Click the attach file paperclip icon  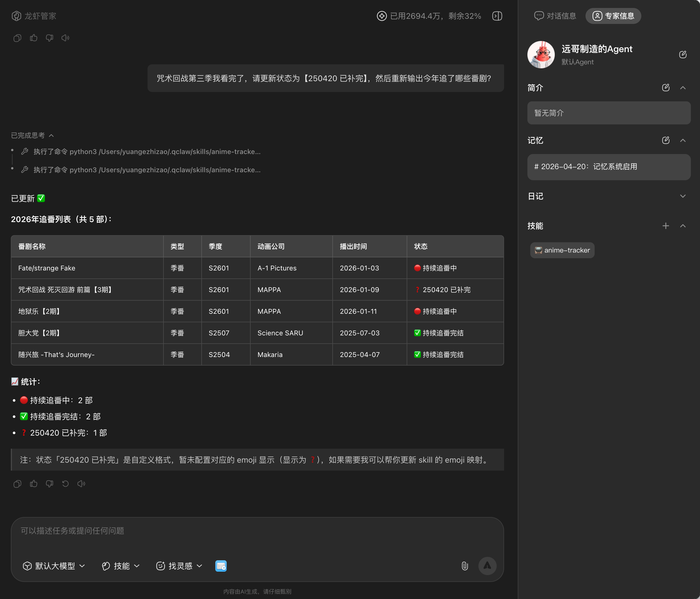(465, 566)
